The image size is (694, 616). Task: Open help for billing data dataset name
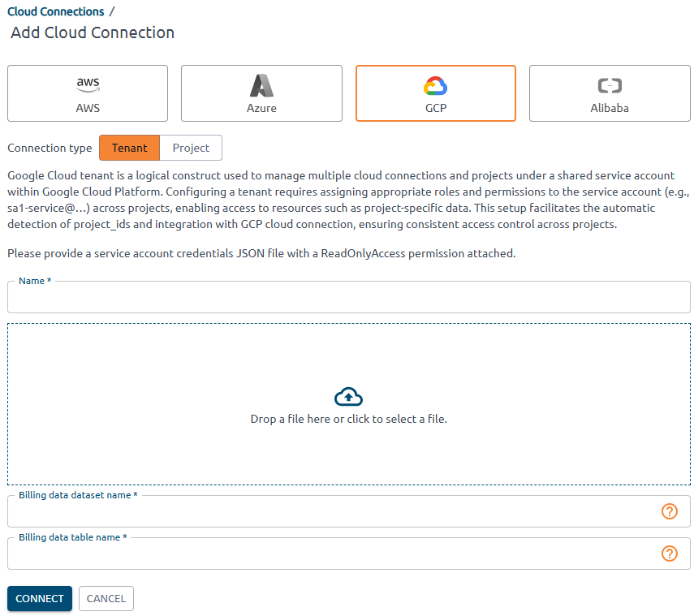[x=669, y=511]
